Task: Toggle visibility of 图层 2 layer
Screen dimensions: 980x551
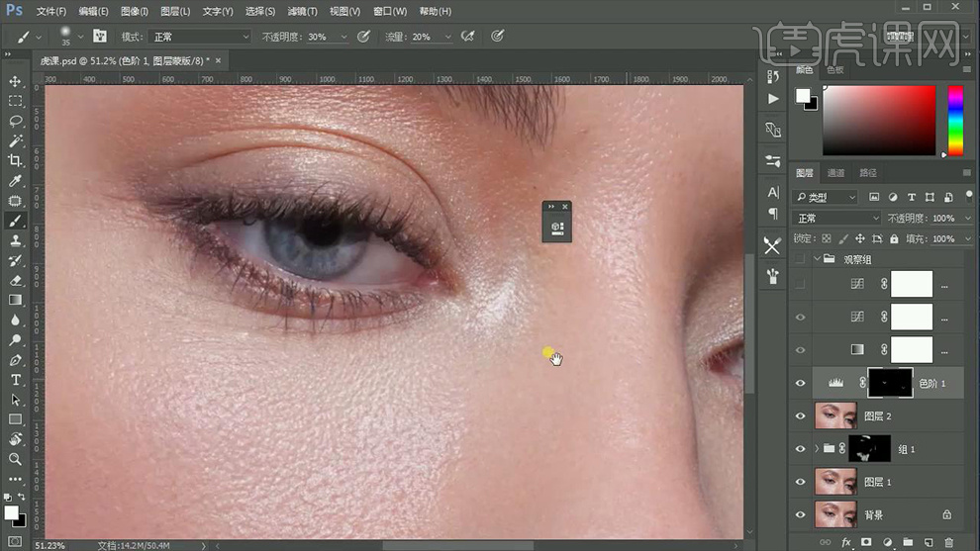Action: click(x=800, y=416)
